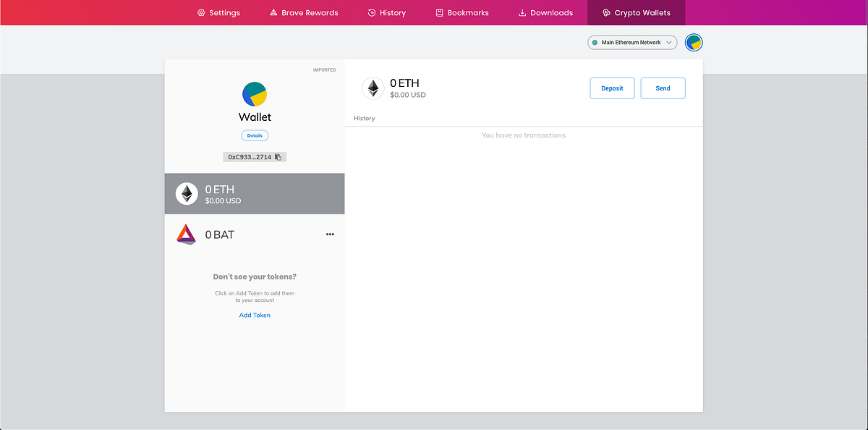Select the 0 BAT token row
Screen dimensions: 868x430
(x=255, y=235)
